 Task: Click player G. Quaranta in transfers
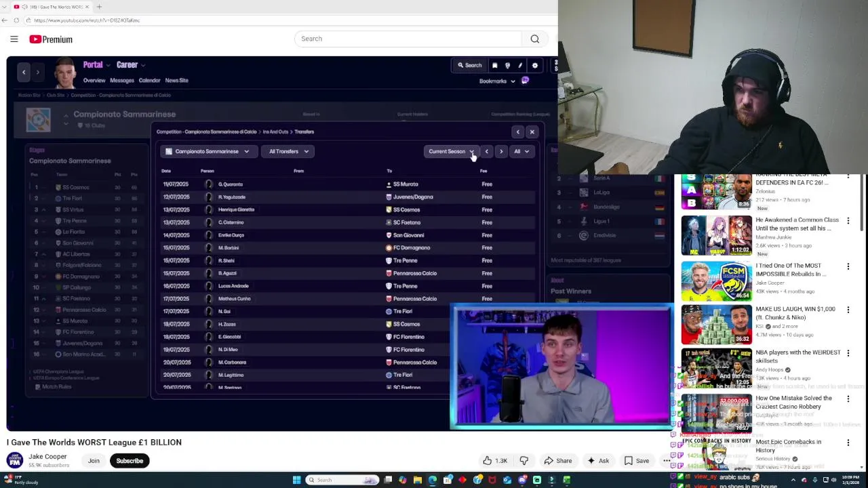tap(231, 184)
